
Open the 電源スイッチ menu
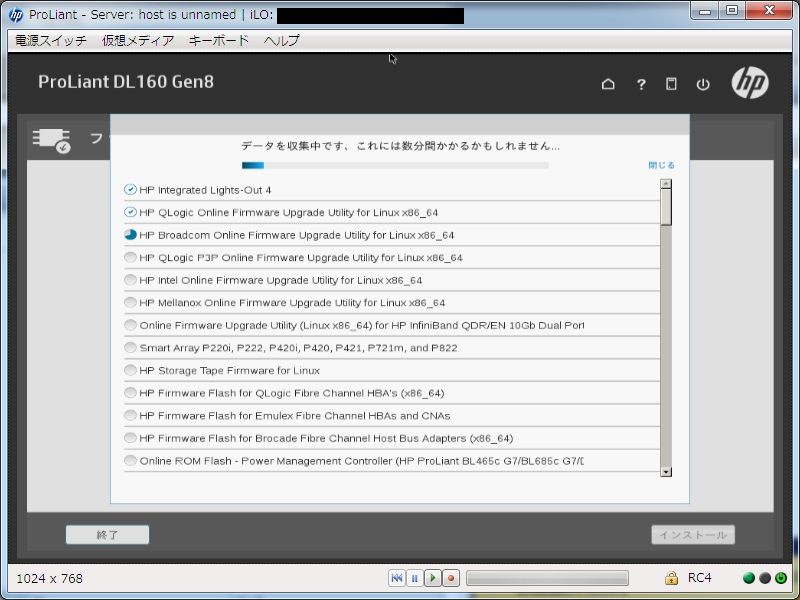point(51,40)
